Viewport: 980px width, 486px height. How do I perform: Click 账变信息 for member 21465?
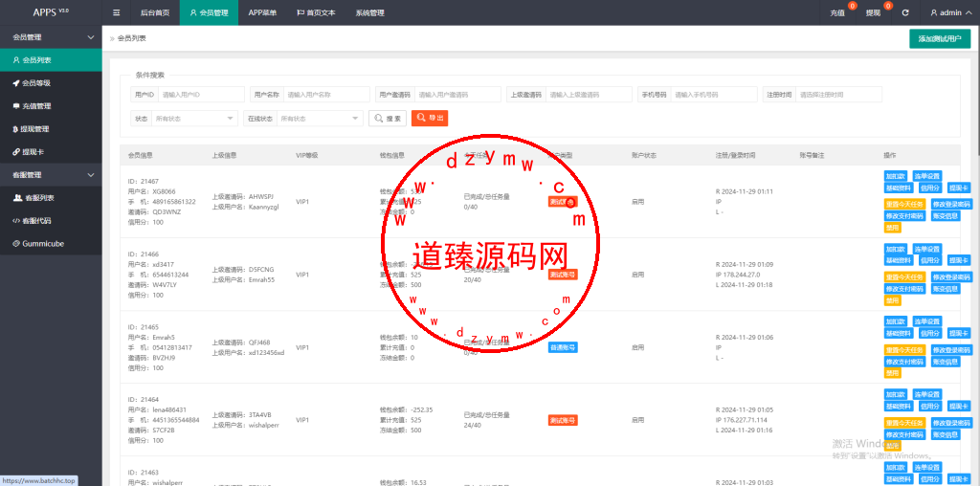pos(946,361)
